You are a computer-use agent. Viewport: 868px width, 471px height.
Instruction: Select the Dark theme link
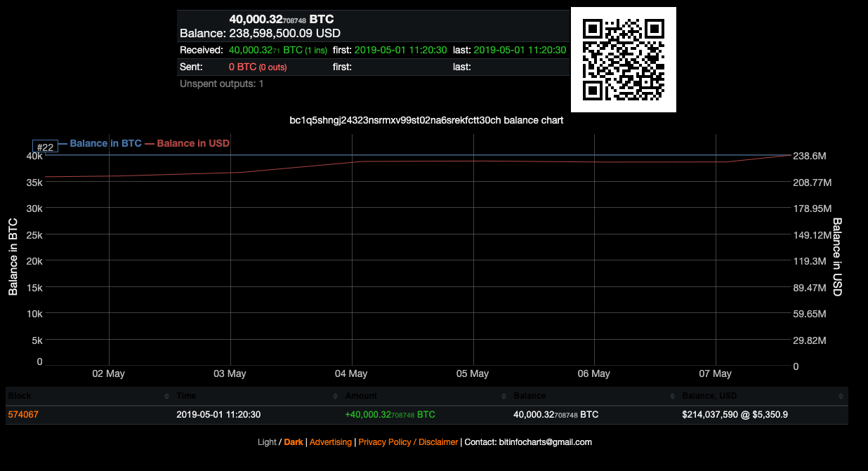point(294,442)
